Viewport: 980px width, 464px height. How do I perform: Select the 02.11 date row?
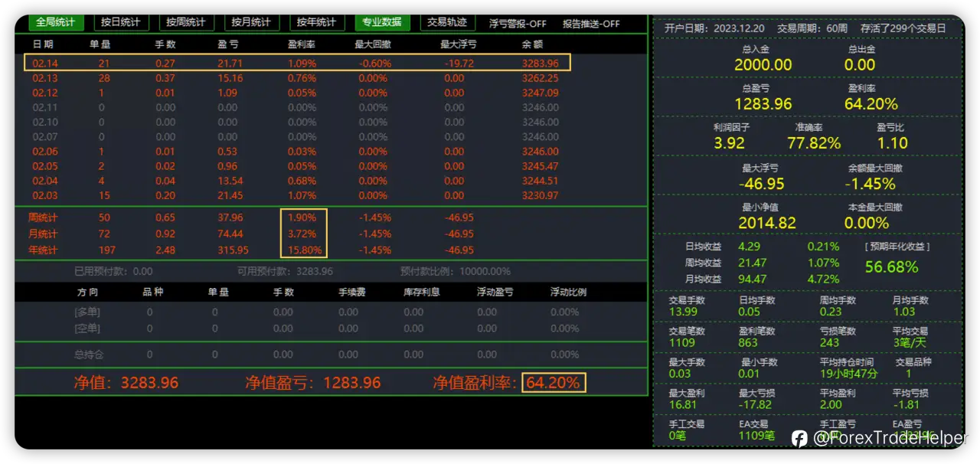(x=297, y=107)
